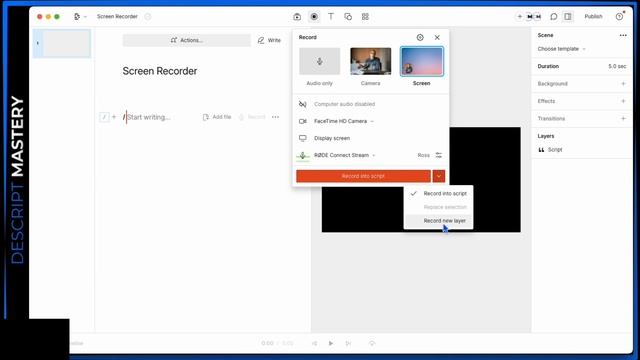This screenshot has width=640, height=360.
Task: Open the media library icon in top toolbar
Action: (297, 17)
